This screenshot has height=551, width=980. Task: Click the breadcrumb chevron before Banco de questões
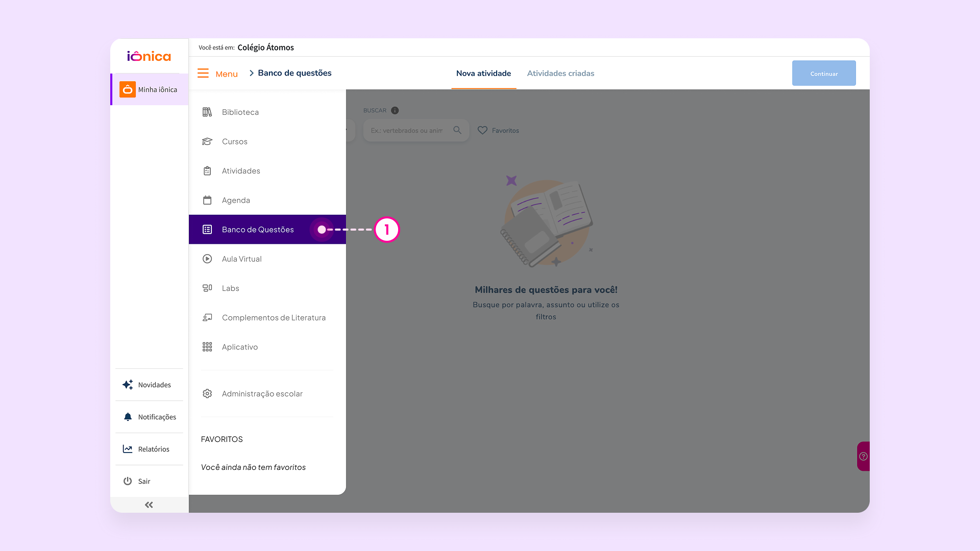point(252,73)
